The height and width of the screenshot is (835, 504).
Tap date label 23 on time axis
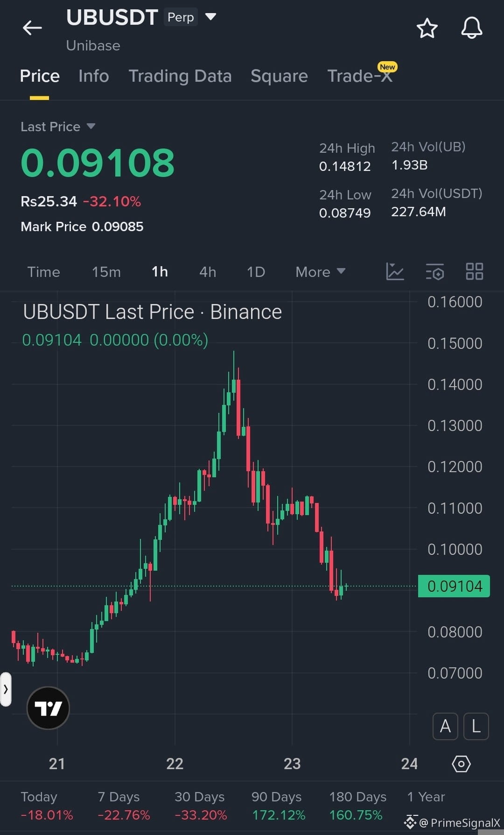click(292, 764)
